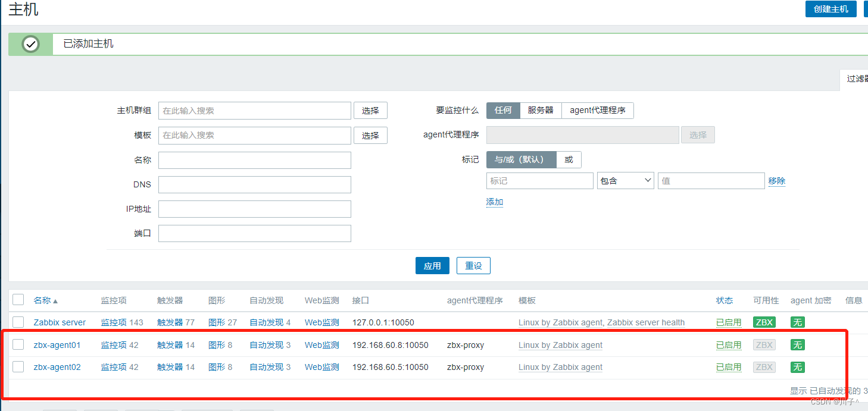Screen dimensions: 868x411
Task: Select agent代理程序 monitoring option
Action: pos(598,110)
